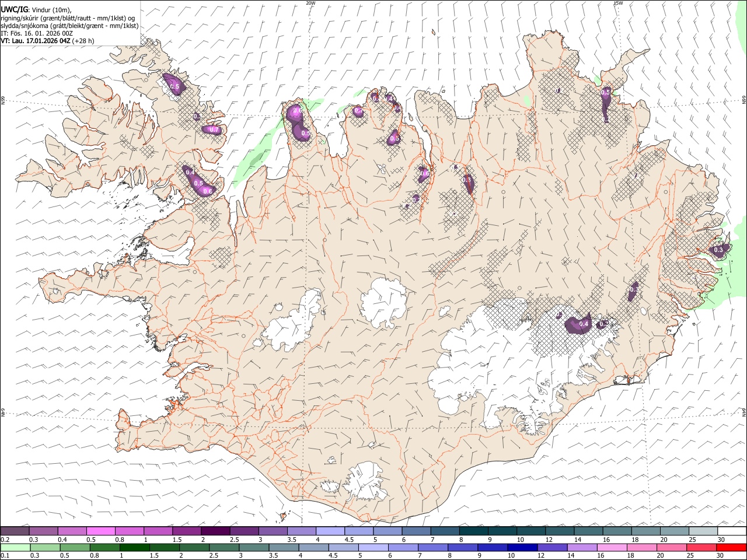Select the light pink 16–18 rain swatch
Viewport: 747px width, 560px height.
click(x=612, y=547)
